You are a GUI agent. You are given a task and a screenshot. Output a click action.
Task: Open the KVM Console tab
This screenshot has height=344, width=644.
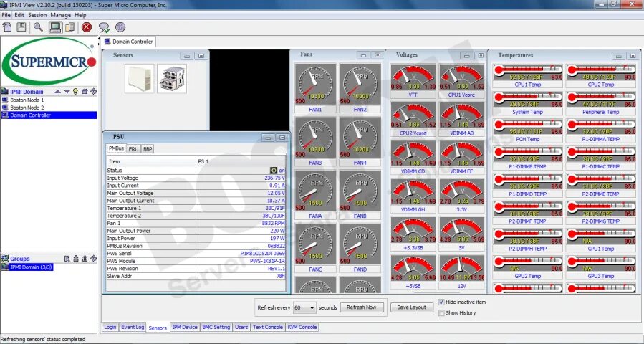point(302,327)
